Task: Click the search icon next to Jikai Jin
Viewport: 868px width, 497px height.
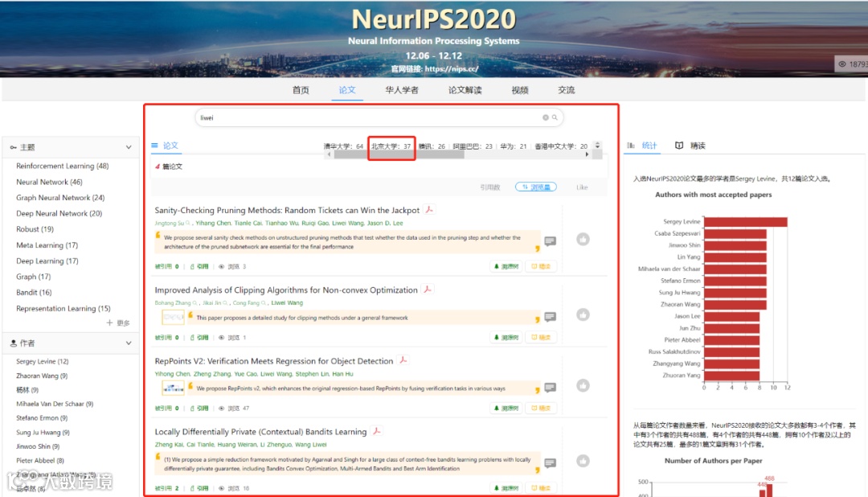Action: coord(225,303)
